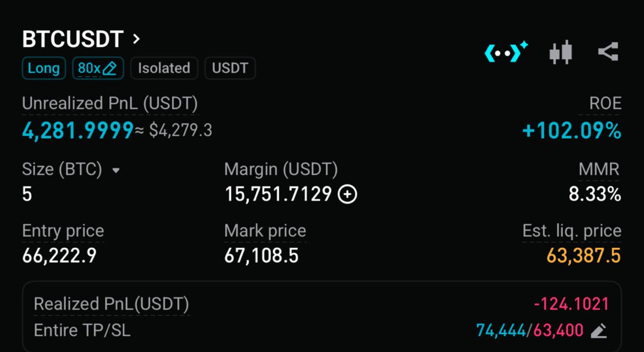This screenshot has height=352, width=644.
Task: Tap the Est. liq. price label
Action: (x=572, y=231)
